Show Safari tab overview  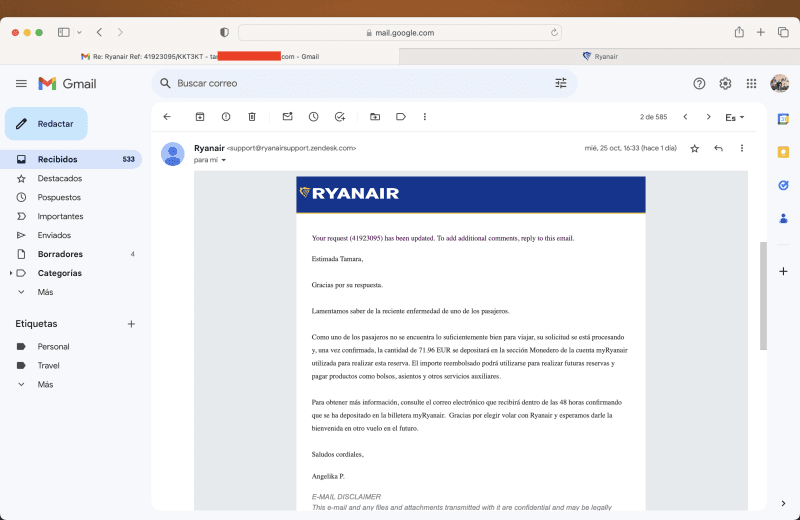783,32
